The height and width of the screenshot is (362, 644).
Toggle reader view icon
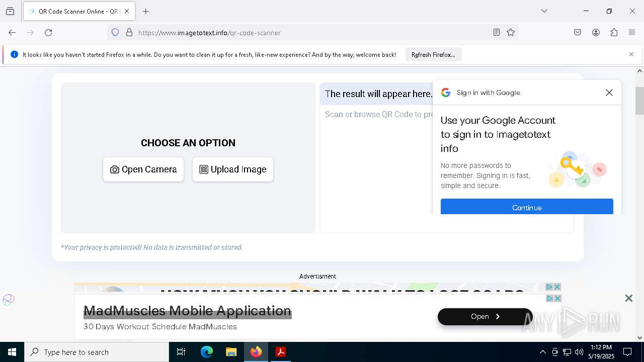pyautogui.click(x=497, y=33)
